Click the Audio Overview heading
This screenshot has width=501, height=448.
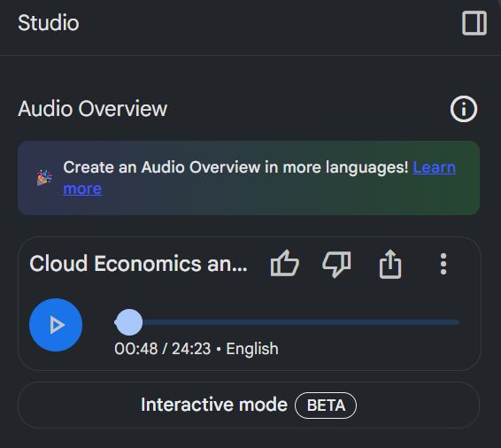[92, 109]
